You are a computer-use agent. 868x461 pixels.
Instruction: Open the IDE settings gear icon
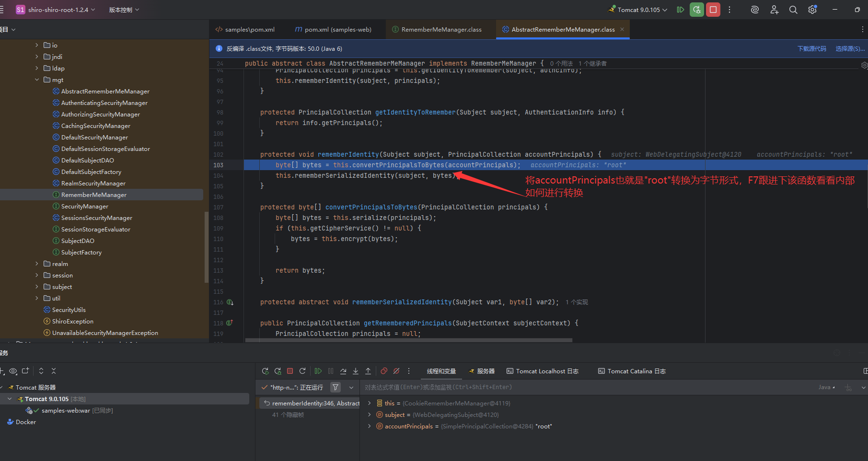[x=812, y=10]
